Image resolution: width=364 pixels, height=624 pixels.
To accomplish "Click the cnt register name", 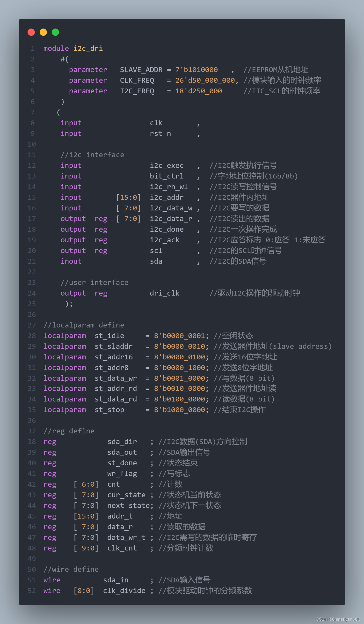I will click(114, 485).
